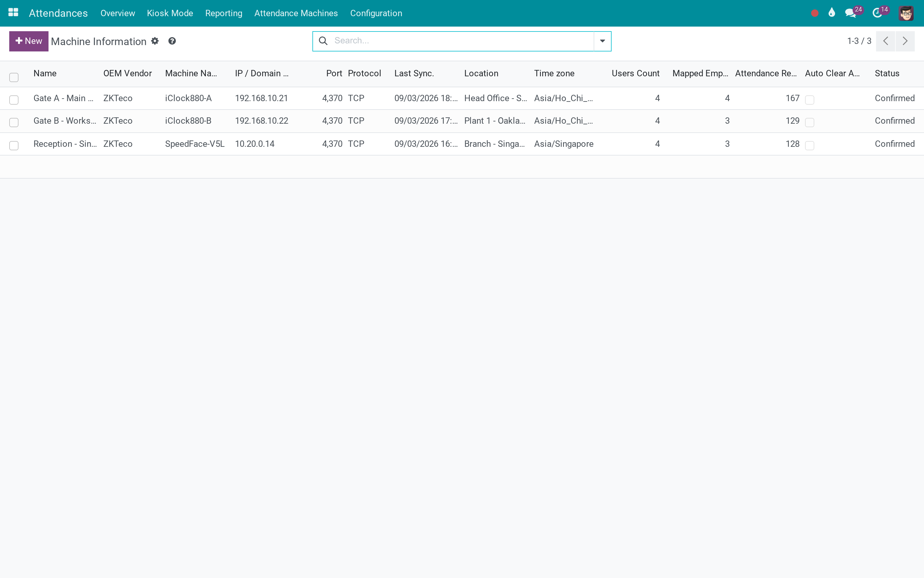
Task: Toggle Auto Clear checkbox for the Gate B row
Action: (x=809, y=122)
